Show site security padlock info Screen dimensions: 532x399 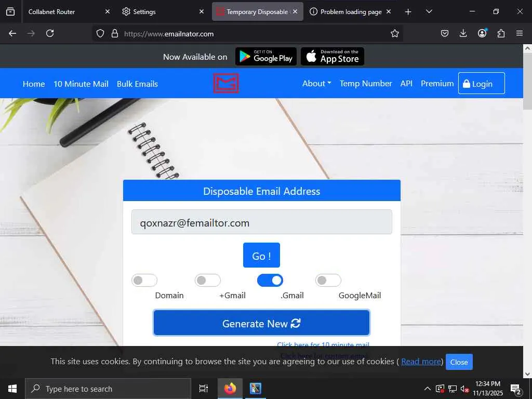click(115, 34)
